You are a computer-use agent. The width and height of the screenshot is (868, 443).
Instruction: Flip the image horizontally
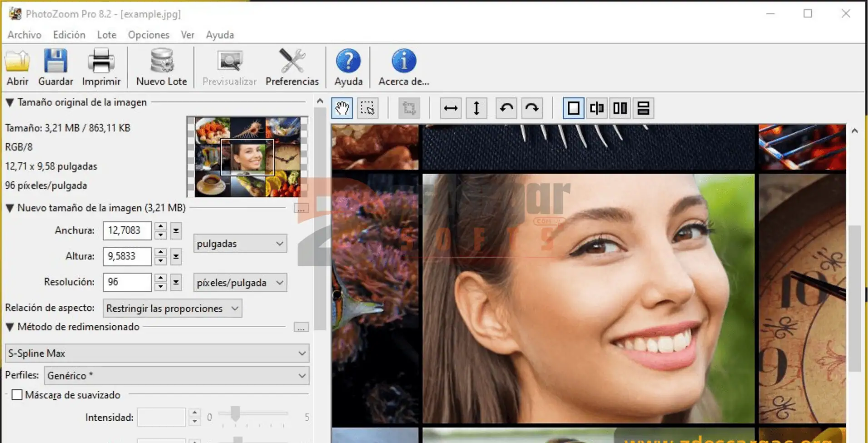click(x=450, y=108)
